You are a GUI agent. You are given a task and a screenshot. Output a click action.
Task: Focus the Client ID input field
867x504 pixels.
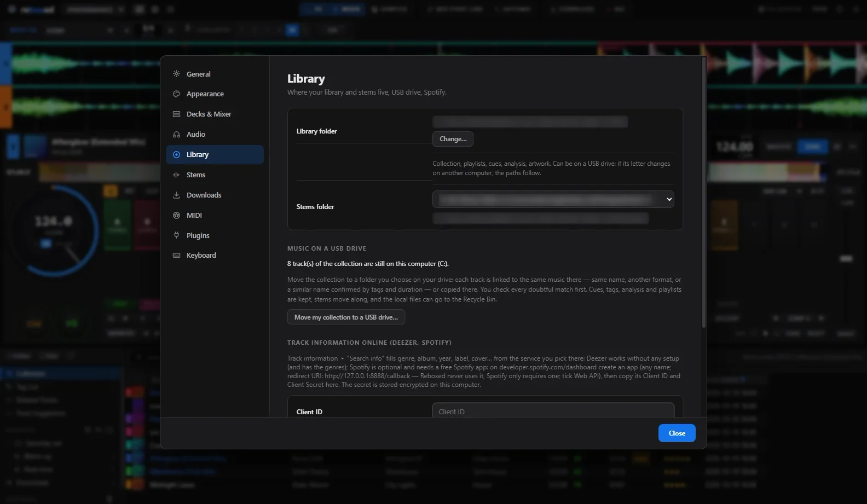[x=553, y=411]
